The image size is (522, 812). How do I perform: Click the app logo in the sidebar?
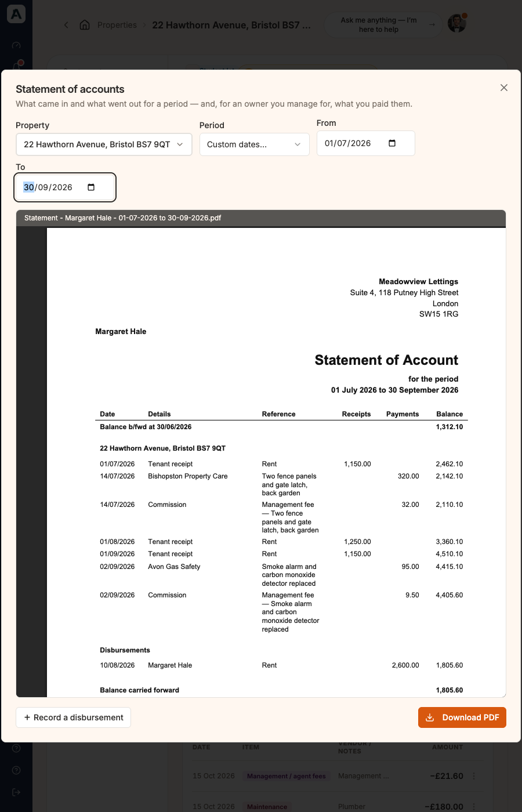tap(16, 14)
